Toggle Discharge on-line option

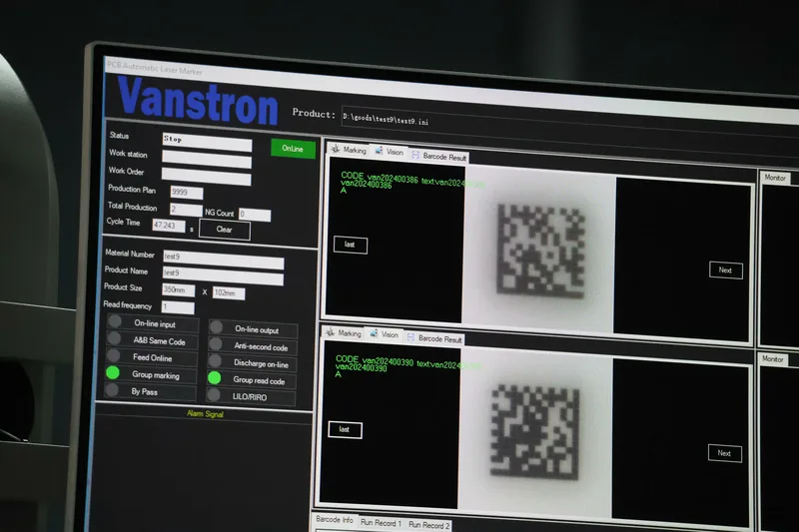coord(253,363)
